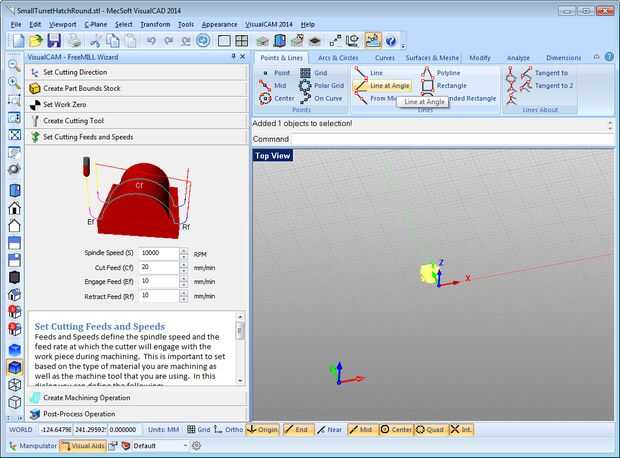Select the Polyline tool
The image size is (620, 458).
tap(440, 73)
